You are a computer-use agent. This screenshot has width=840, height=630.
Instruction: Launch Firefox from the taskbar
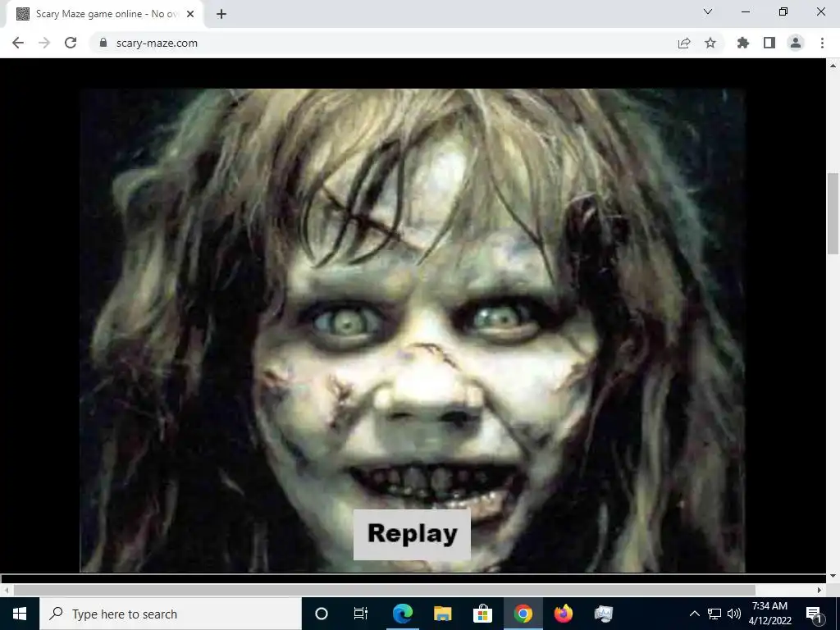(563, 614)
